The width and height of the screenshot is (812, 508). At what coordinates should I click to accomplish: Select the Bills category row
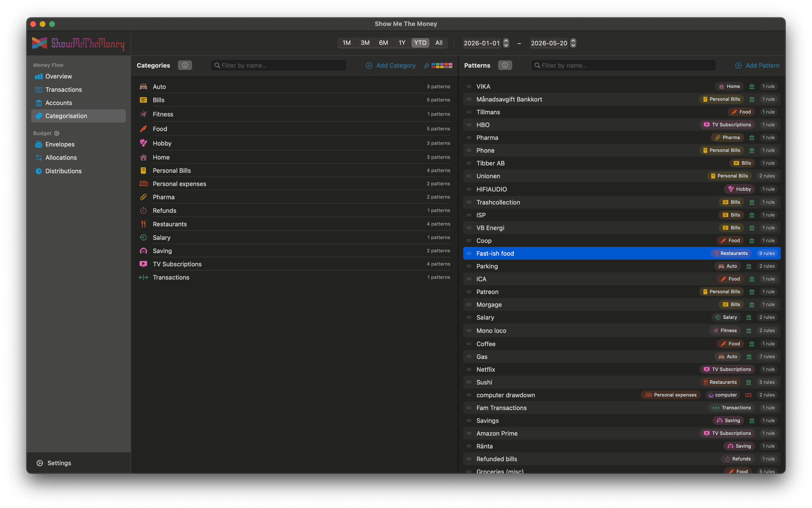(x=295, y=100)
